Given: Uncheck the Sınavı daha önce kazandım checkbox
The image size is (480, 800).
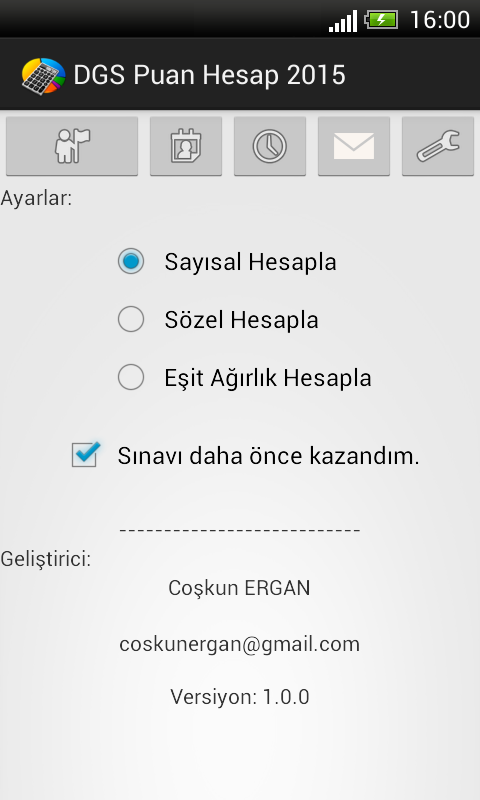Looking at the screenshot, I should pyautogui.click(x=85, y=454).
